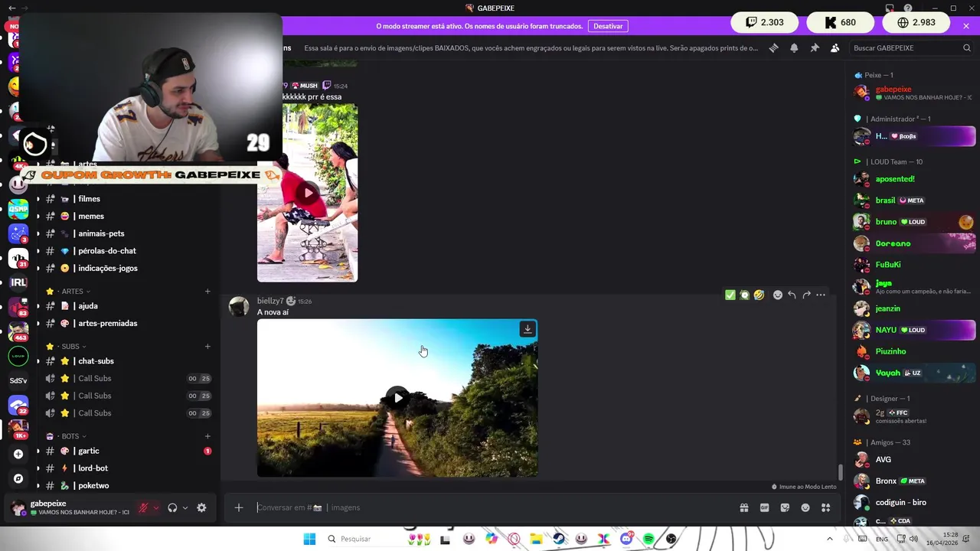Dismiss the streamer mode banner
The width and height of the screenshot is (980, 551).
point(966,25)
